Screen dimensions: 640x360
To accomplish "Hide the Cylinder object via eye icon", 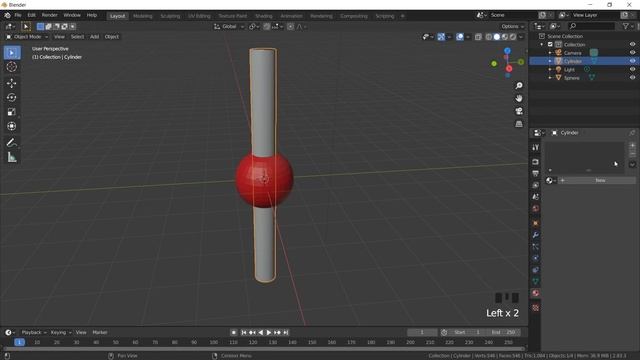I will (x=632, y=61).
